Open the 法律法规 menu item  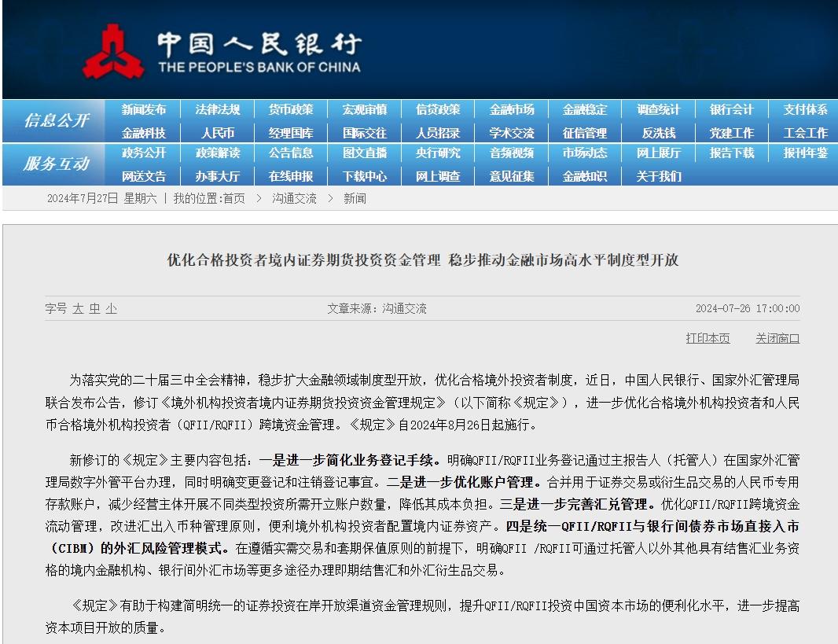217,109
